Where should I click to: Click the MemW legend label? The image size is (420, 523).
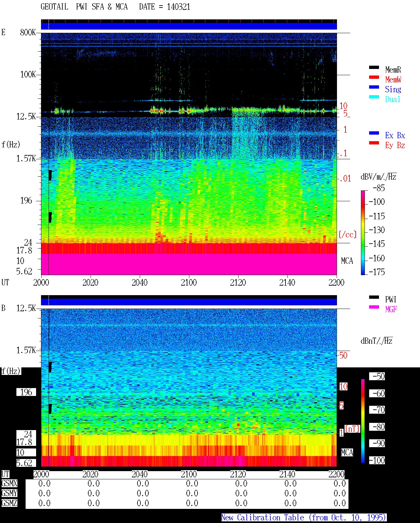(393, 79)
